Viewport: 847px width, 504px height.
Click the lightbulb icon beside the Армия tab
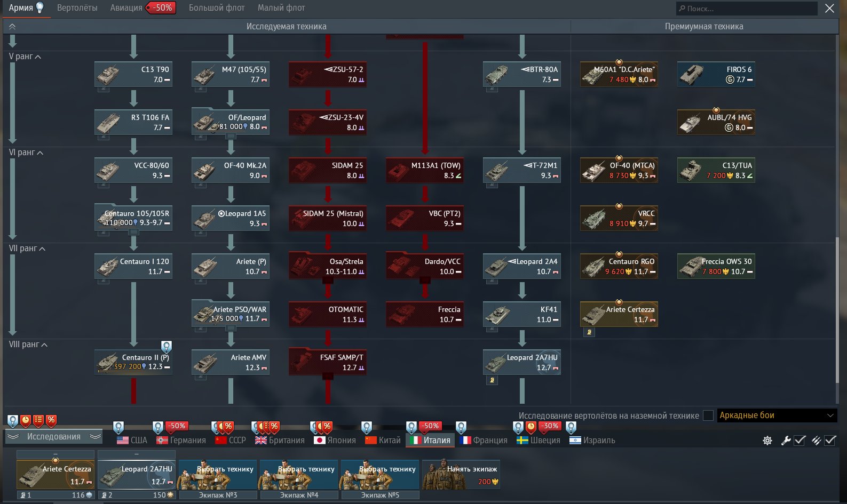[x=39, y=7]
